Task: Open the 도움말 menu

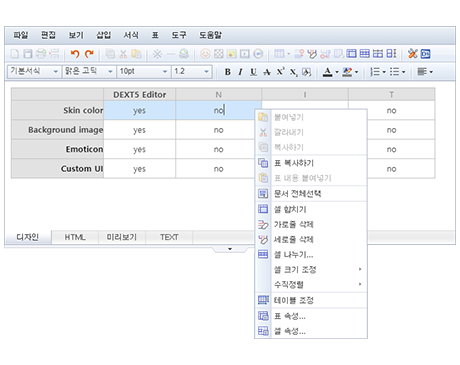Action: tap(210, 35)
